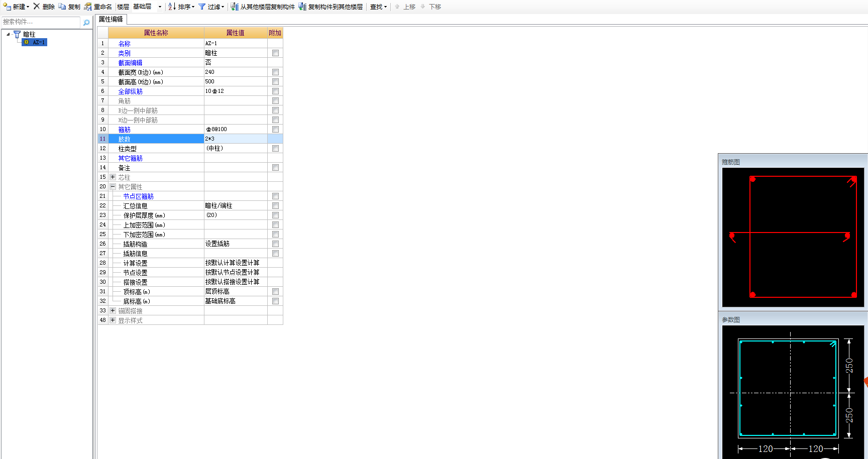
Task: Toggle the 箍筋 row checkbox
Action: (x=275, y=129)
